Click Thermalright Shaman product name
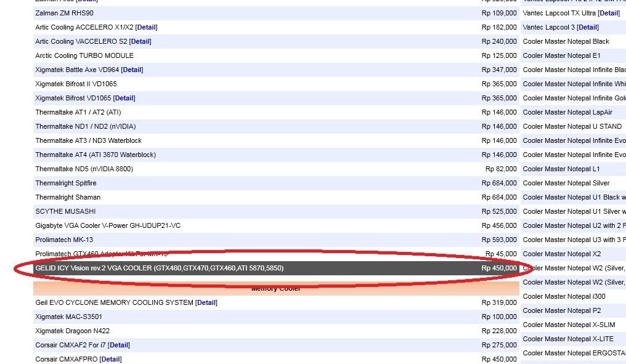Viewport: 626px width, 364px height. coord(68,197)
